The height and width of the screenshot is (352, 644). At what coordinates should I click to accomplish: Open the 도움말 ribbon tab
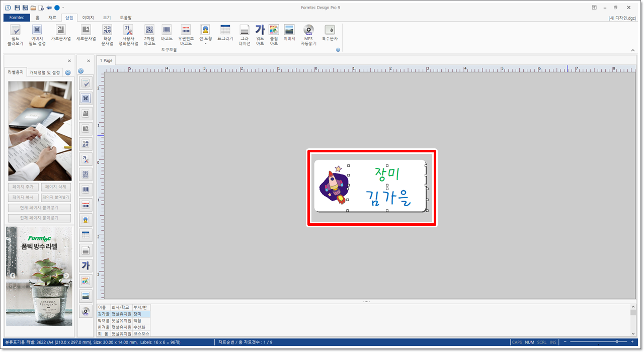coord(126,18)
